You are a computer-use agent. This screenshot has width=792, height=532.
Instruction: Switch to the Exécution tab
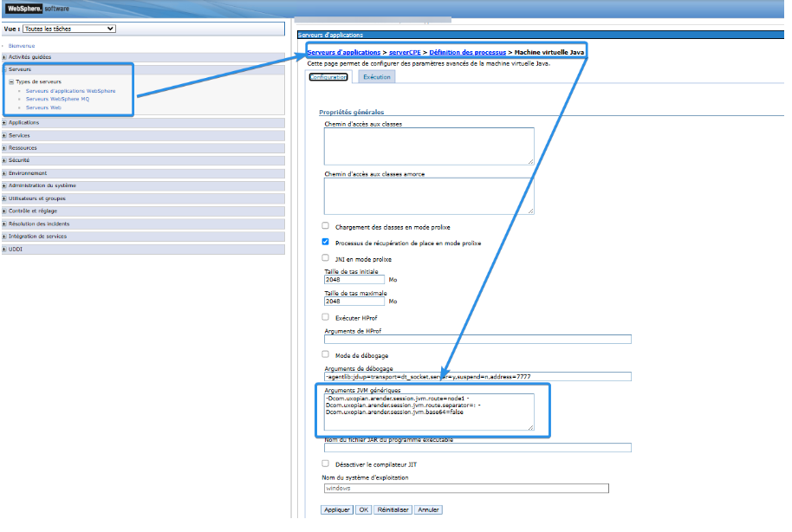pyautogui.click(x=377, y=77)
